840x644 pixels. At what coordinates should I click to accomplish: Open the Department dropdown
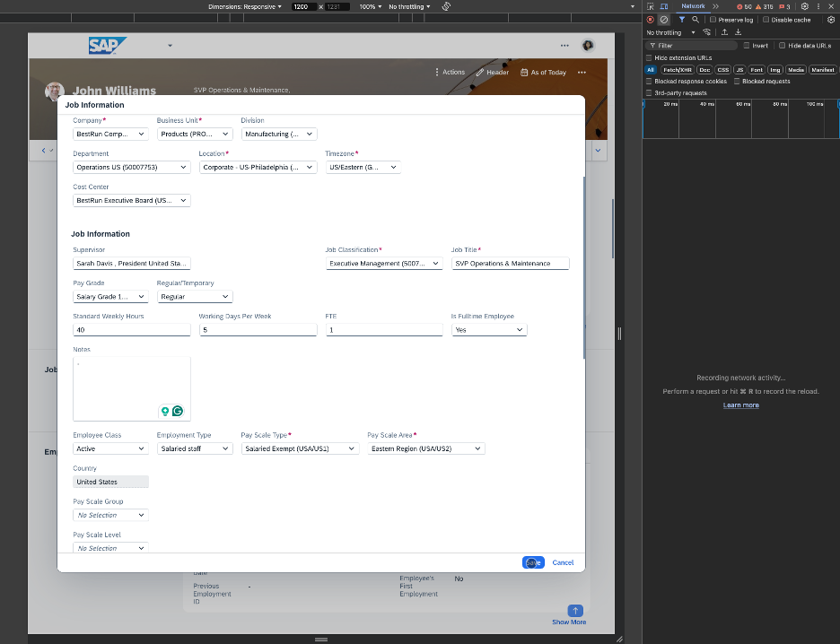pos(131,167)
